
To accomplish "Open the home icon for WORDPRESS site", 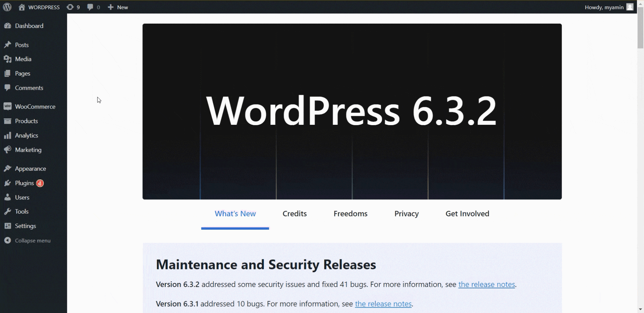I will point(22,7).
